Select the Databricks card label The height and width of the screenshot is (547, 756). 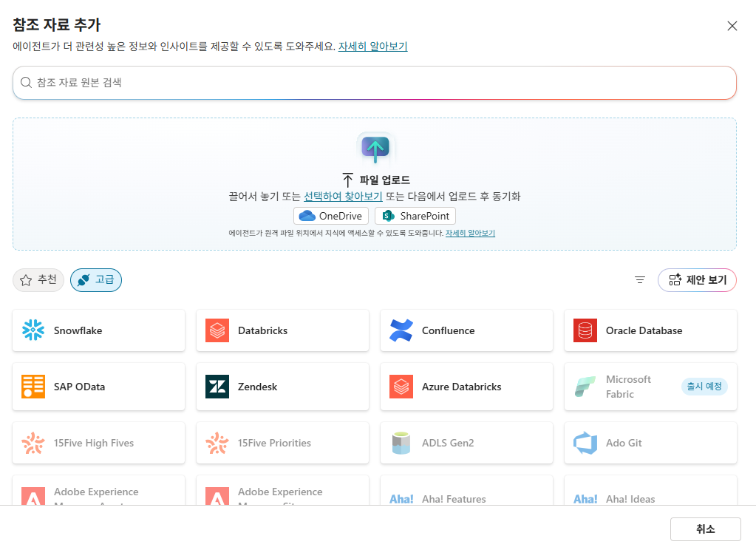tap(263, 330)
